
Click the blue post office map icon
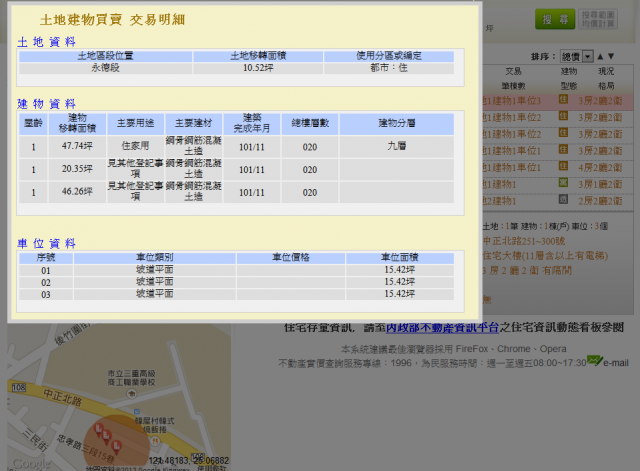pos(137,411)
